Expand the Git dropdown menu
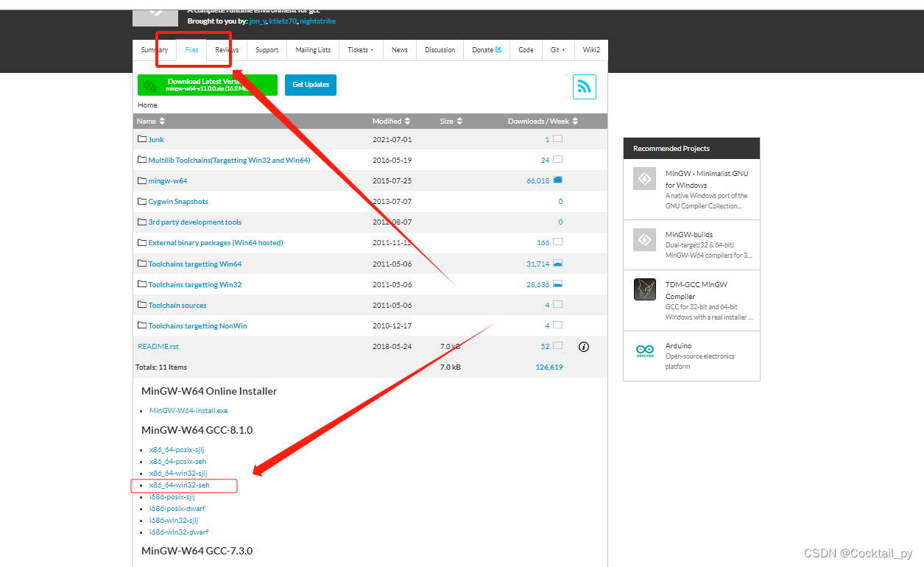The image size is (924, 567). pyautogui.click(x=557, y=50)
